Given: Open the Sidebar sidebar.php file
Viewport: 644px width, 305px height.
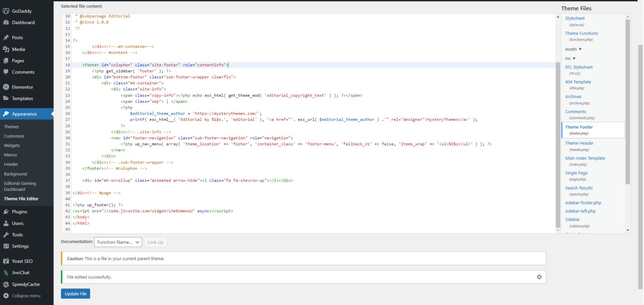Looking at the screenshot, I should (x=577, y=222).
